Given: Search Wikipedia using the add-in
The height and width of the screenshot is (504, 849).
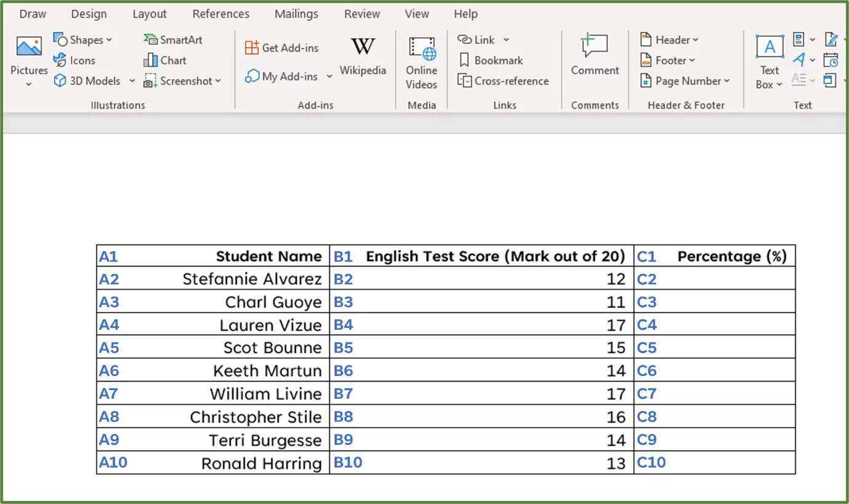Looking at the screenshot, I should point(363,58).
